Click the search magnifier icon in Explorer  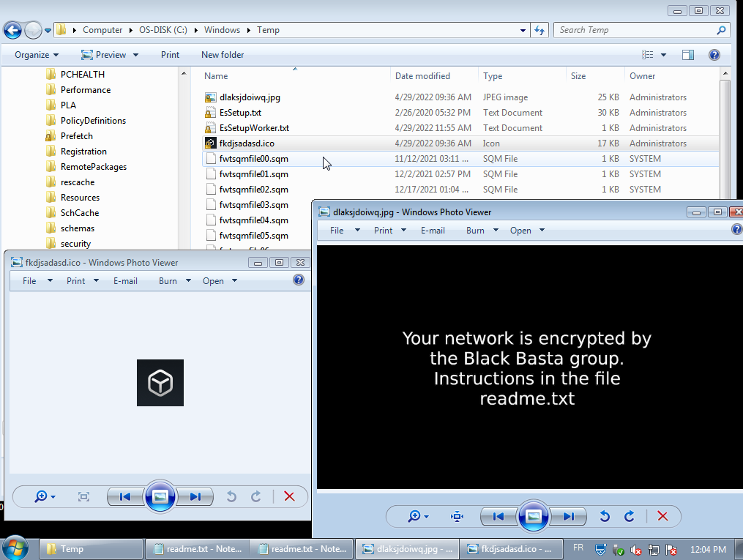(x=721, y=30)
